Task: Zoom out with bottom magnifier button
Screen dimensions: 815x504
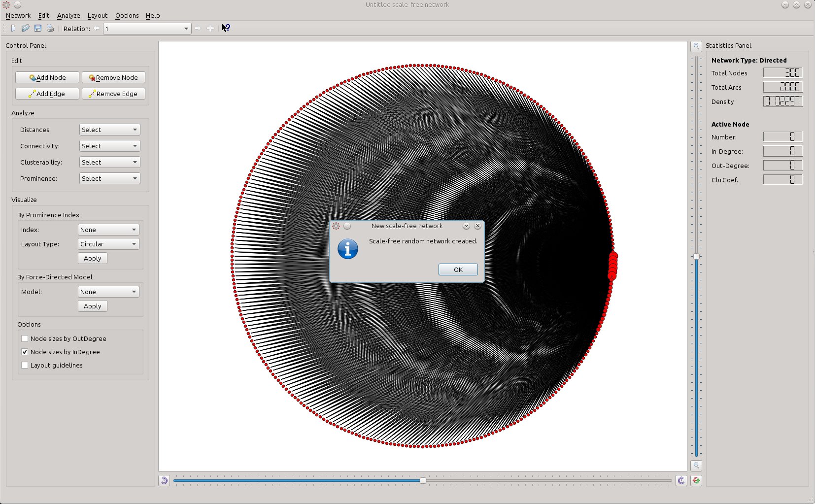Action: (x=696, y=465)
